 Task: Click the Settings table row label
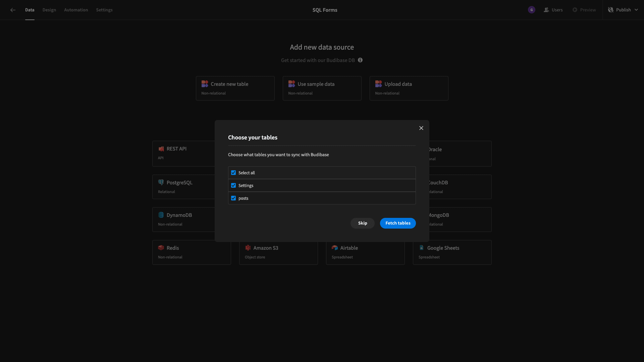(246, 186)
